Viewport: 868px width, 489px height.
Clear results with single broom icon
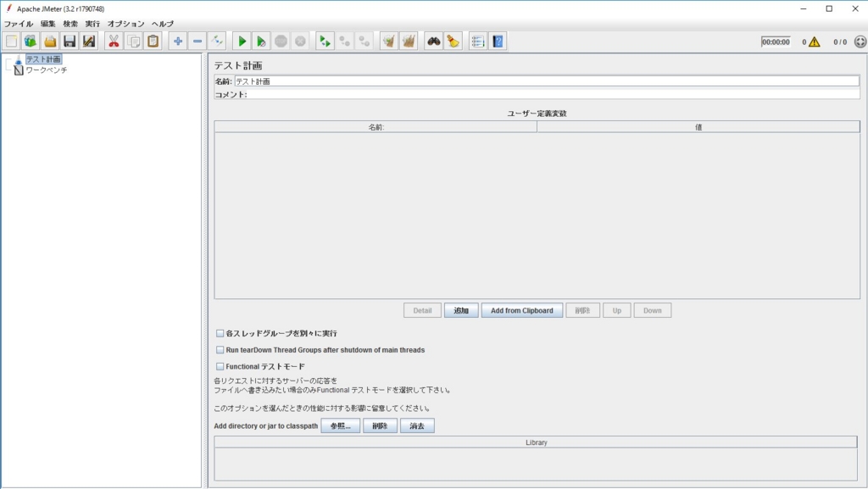tap(388, 42)
